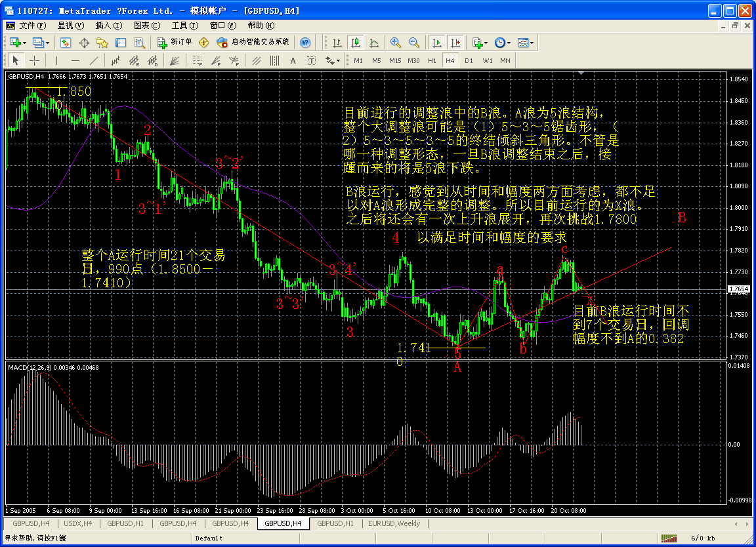Select the regression channel tool
The image size is (756, 547).
pyautogui.click(x=115, y=61)
